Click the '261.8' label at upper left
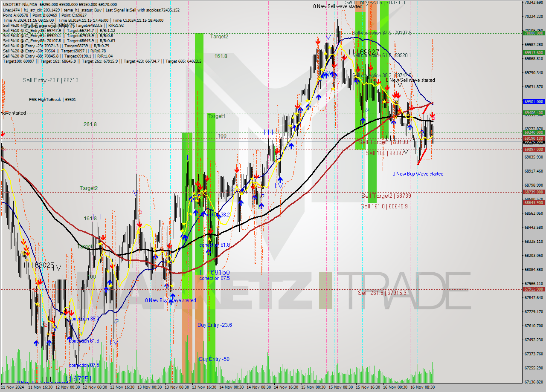The image size is (546, 392). tap(90, 124)
